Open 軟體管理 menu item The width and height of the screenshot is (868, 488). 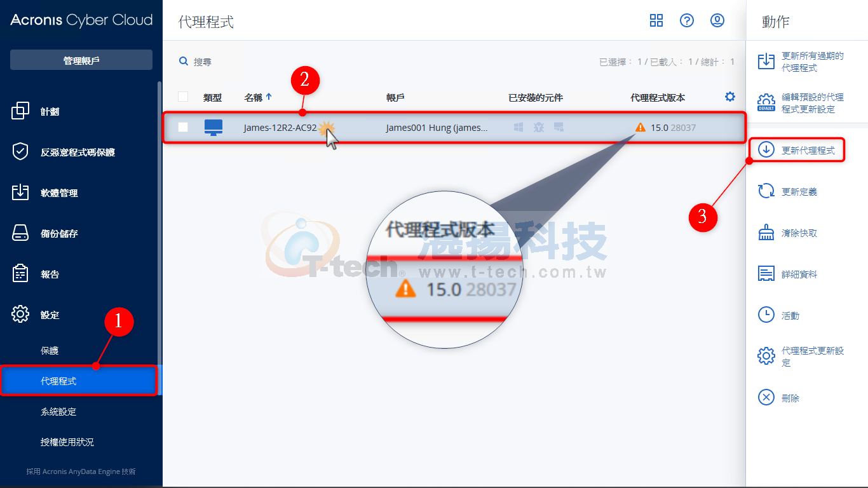click(59, 193)
